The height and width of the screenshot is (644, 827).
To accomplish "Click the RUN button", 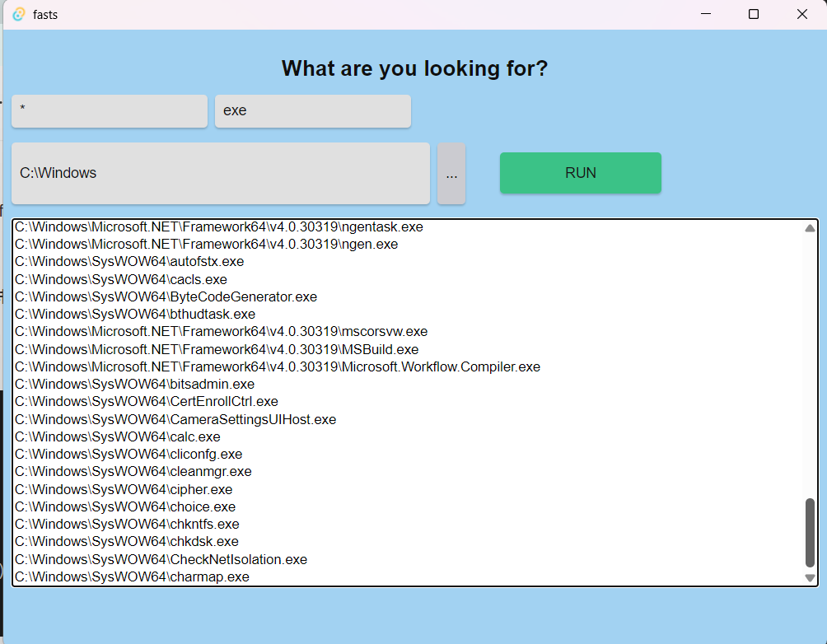I will click(580, 173).
